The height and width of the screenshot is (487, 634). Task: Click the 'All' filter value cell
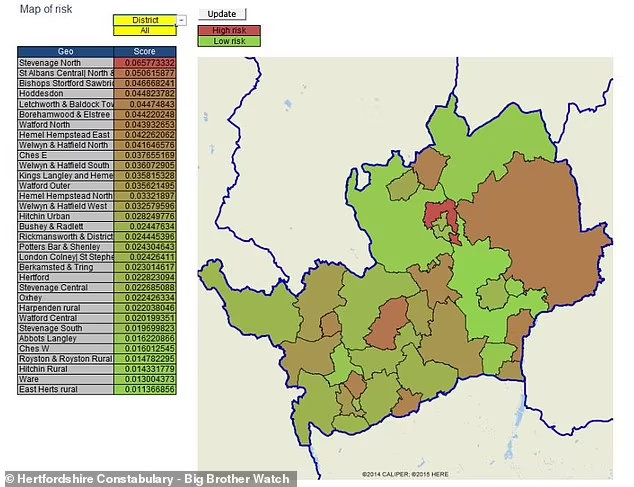[144, 31]
